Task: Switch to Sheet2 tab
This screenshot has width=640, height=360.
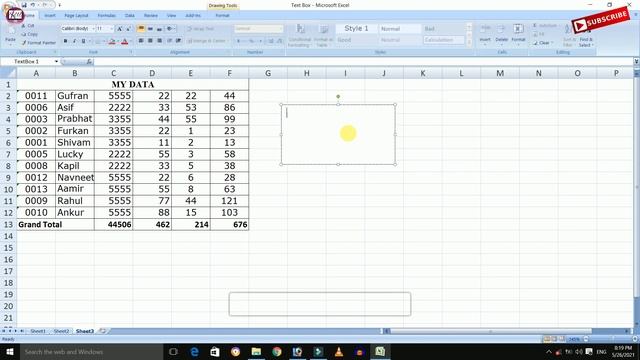Action: click(61, 331)
